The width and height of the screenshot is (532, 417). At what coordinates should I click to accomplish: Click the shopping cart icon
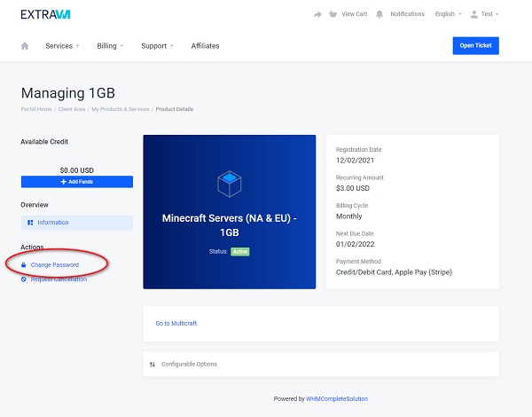point(332,14)
